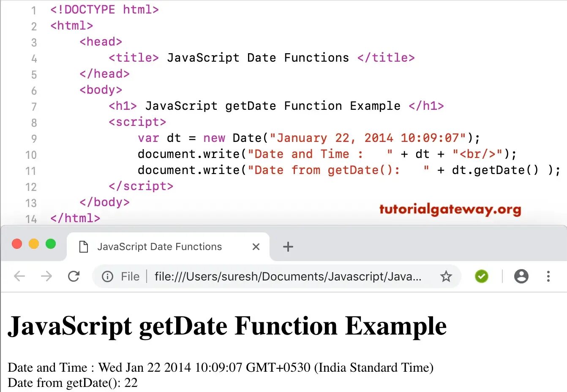Click the document.write getDate() code line
Screen dimensions: 567x392
coord(349,170)
